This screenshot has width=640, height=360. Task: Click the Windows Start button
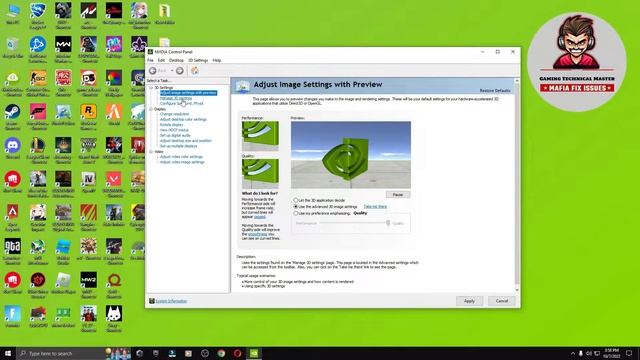(x=8, y=353)
